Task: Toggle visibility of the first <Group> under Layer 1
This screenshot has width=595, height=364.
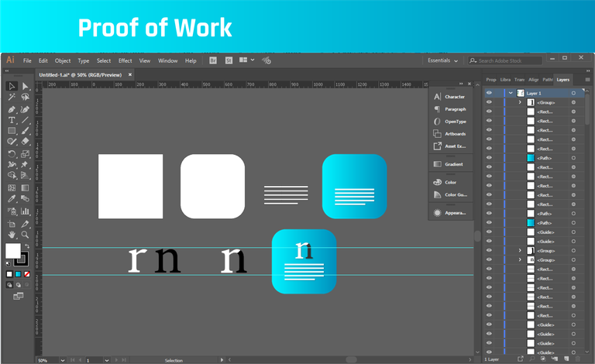Action: [489, 102]
